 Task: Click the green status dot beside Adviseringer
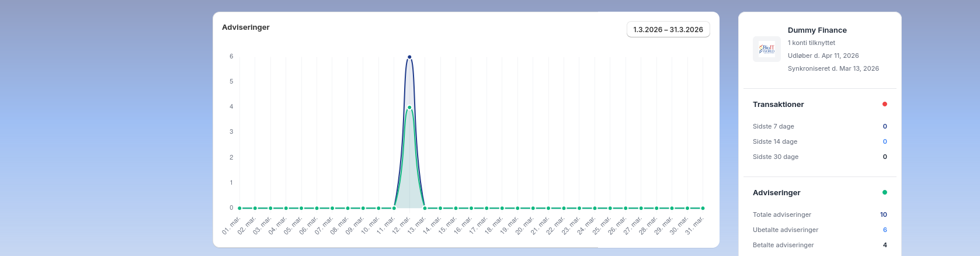coord(884,192)
